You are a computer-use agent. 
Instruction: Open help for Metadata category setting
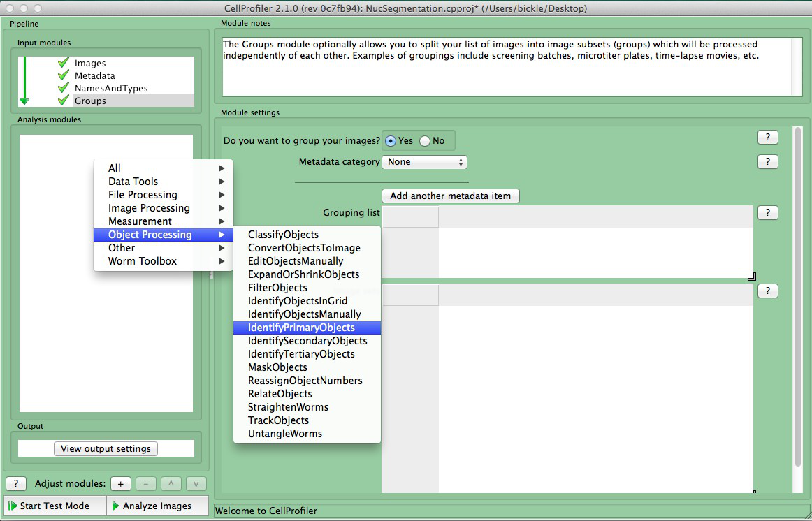(767, 161)
